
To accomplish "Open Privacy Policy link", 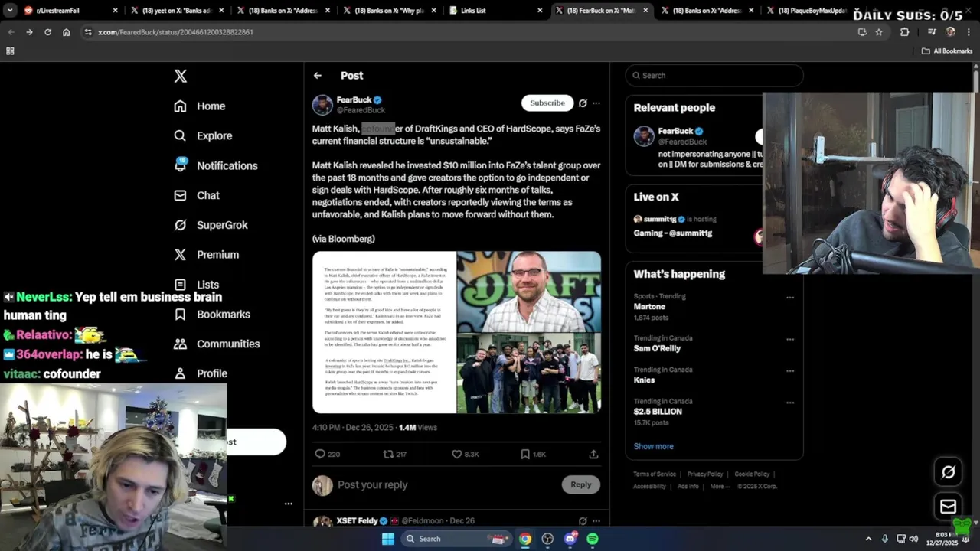I will (x=705, y=474).
